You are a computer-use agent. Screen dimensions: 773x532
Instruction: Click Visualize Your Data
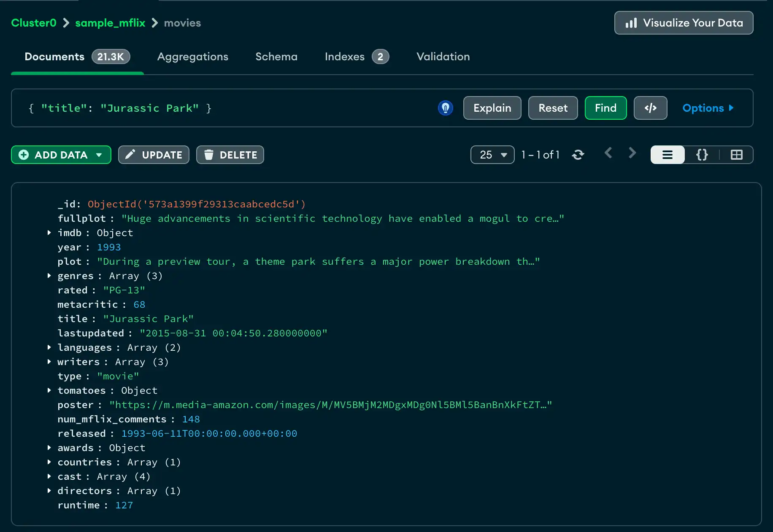coord(684,23)
